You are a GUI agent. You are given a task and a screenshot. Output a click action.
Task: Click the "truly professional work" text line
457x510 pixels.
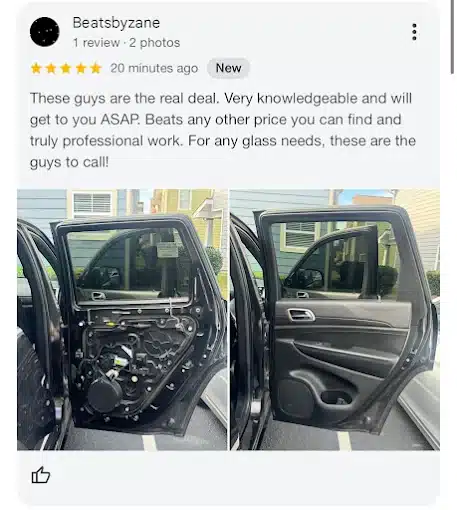tap(107, 141)
